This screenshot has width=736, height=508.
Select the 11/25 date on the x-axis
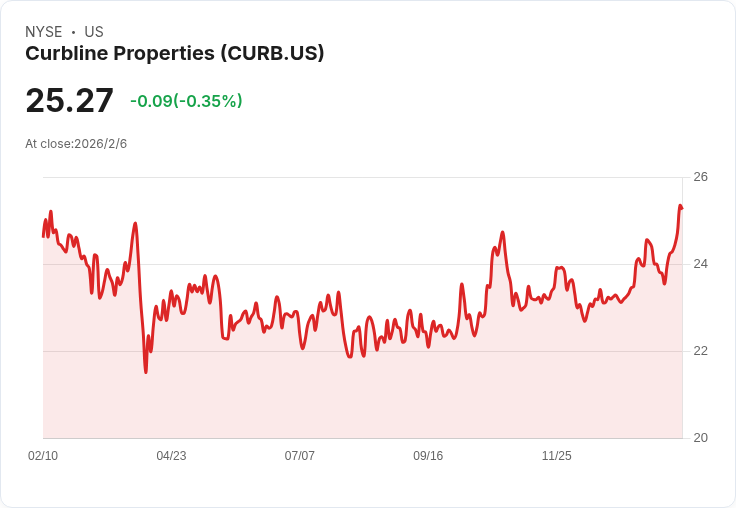[x=556, y=456]
